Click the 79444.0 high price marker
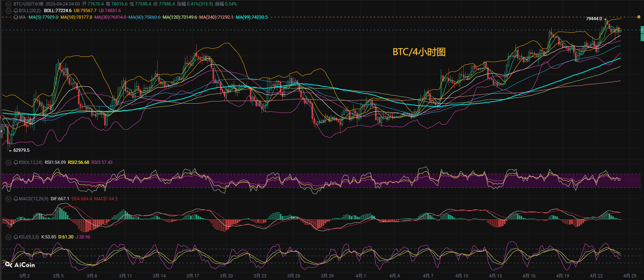644x280 pixels. tap(594, 19)
